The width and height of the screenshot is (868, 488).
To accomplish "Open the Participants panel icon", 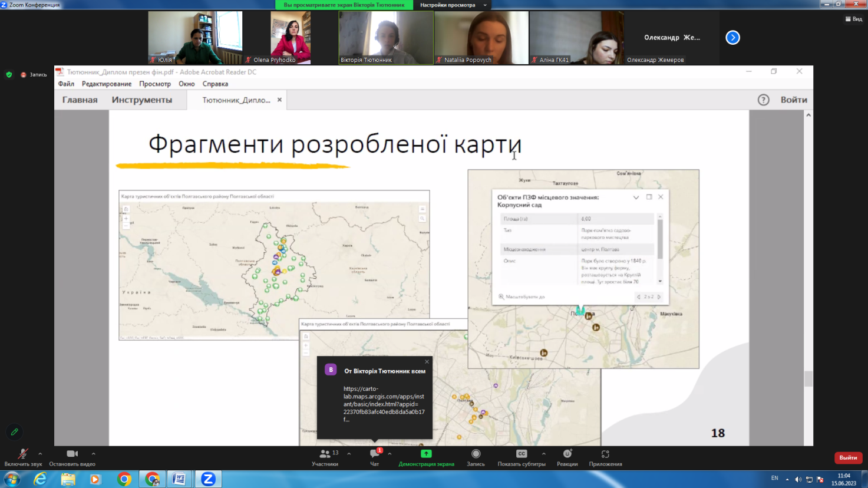I will pos(325,454).
